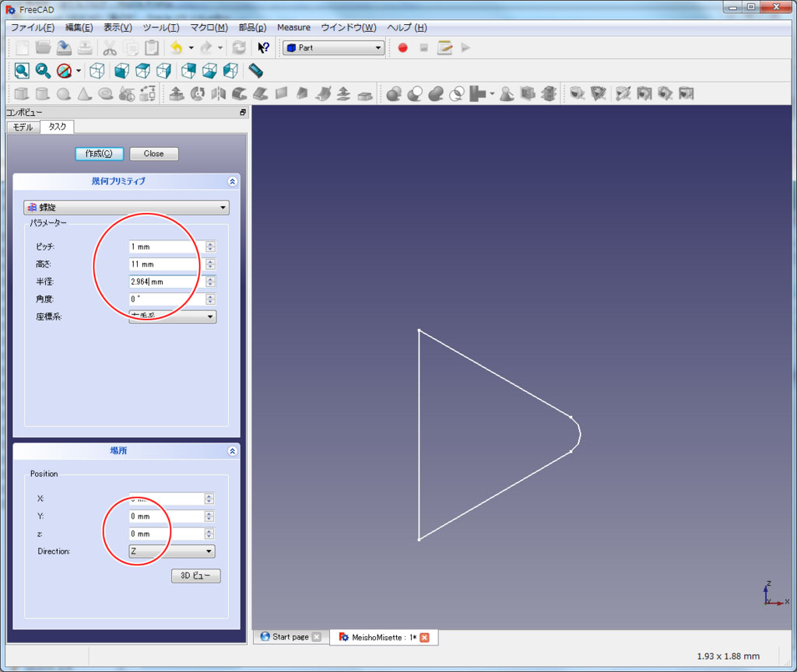This screenshot has width=797, height=672.
Task: Open the 編集(E) menu
Action: (79, 27)
